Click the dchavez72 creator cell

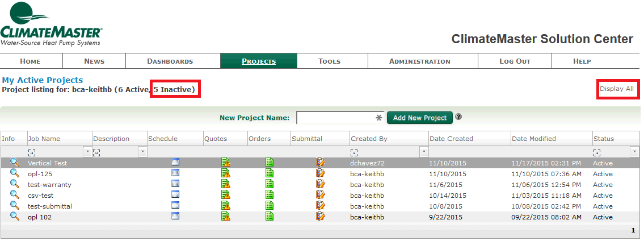pos(368,163)
